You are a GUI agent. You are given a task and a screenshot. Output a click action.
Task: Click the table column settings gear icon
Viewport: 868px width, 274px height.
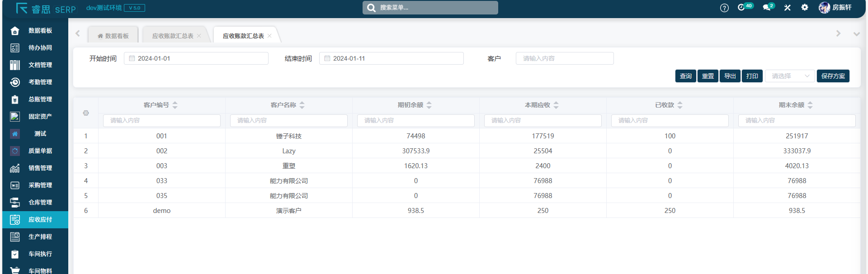pos(86,113)
